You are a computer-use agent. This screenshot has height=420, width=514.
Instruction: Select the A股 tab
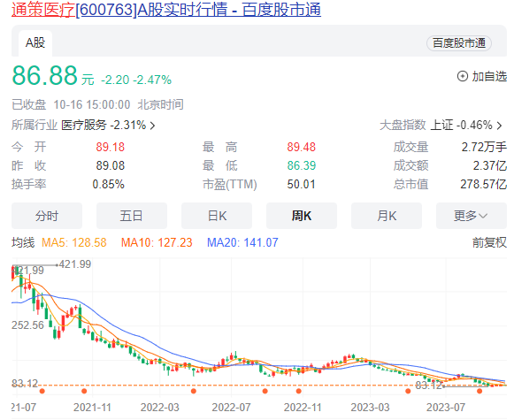tap(35, 43)
